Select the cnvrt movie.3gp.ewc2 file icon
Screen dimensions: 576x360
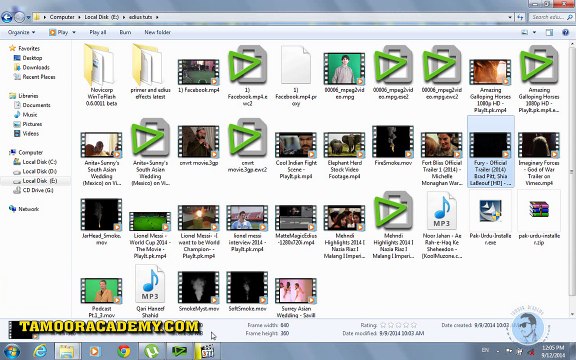247,138
